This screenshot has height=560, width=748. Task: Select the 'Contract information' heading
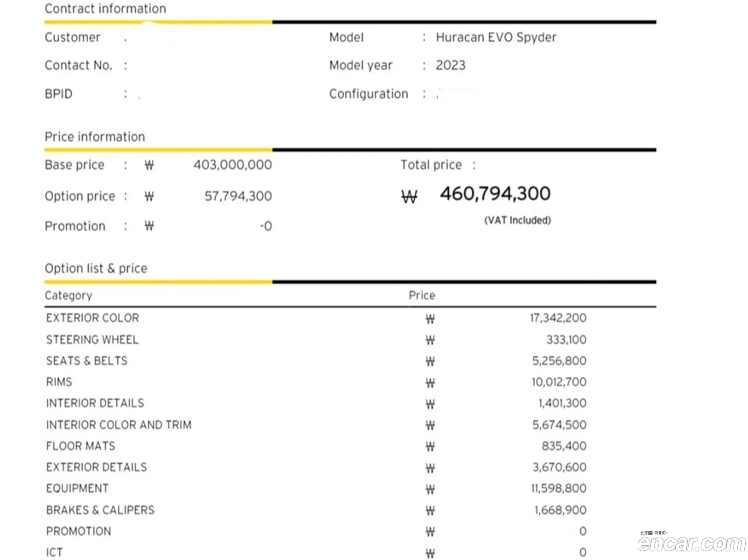click(x=106, y=8)
